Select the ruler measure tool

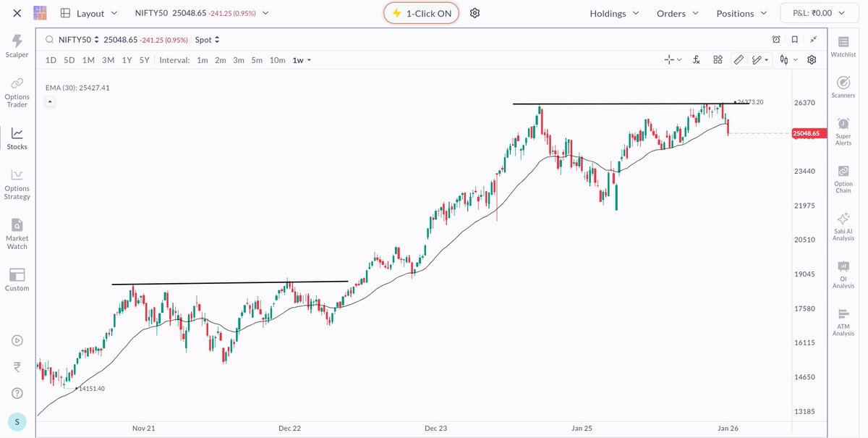click(x=739, y=60)
